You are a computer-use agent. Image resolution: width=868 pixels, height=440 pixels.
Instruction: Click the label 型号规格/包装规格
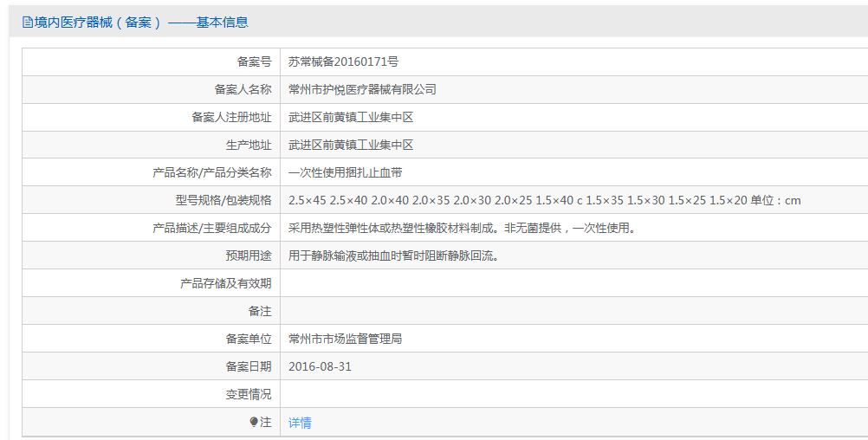tap(223, 200)
